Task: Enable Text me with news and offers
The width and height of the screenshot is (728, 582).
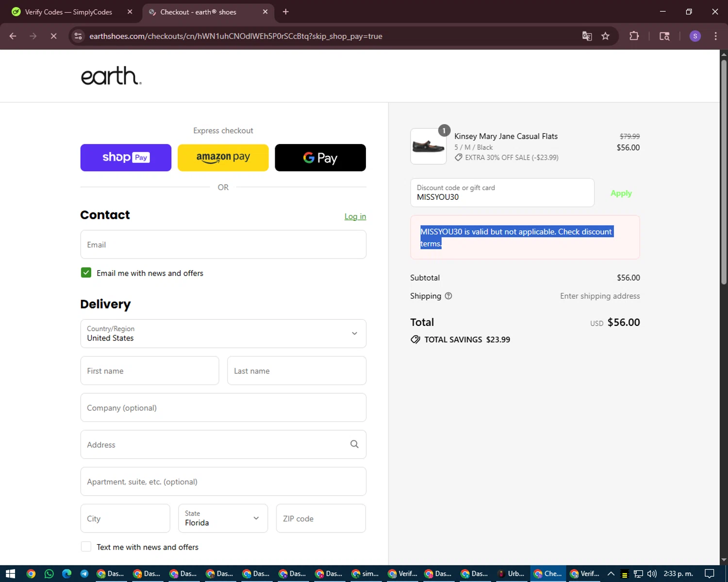Action: point(86,547)
